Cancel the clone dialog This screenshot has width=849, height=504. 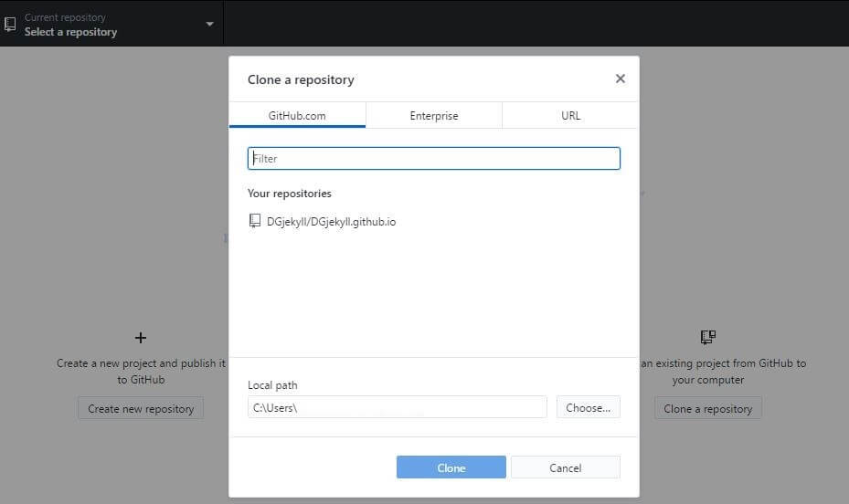(x=566, y=467)
